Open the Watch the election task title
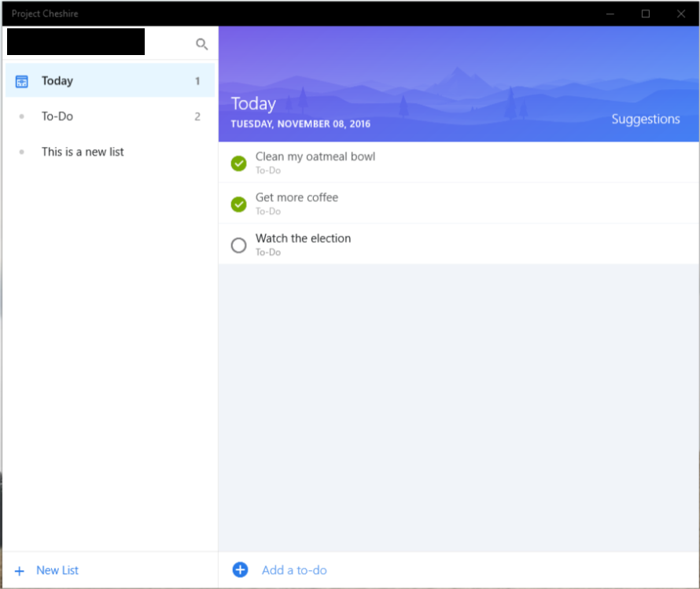Image resolution: width=700 pixels, height=589 pixels. (303, 238)
